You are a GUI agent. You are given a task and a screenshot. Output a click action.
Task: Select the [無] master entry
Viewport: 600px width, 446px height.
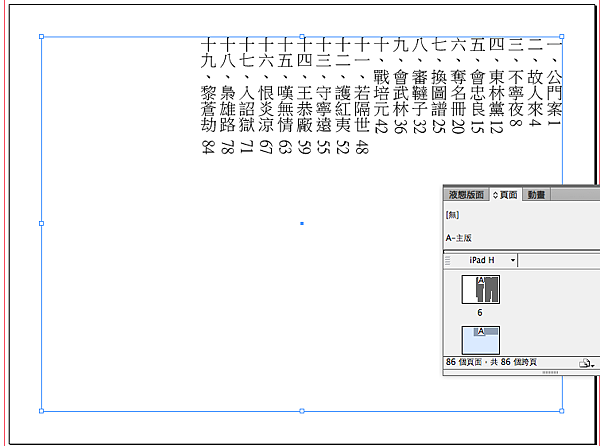point(452,215)
